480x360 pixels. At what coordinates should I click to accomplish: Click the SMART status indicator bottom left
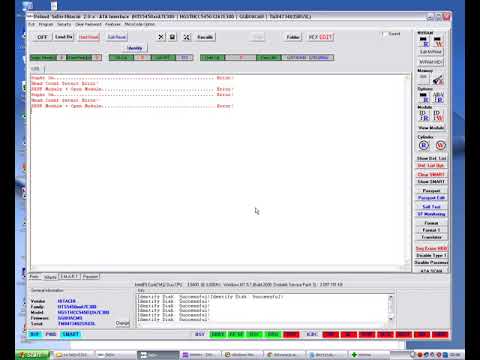pos(71,334)
